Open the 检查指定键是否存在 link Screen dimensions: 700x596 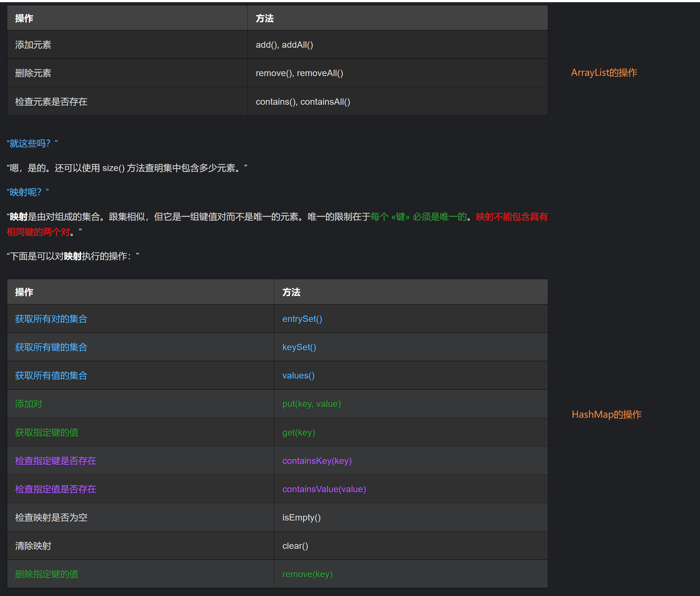[55, 460]
